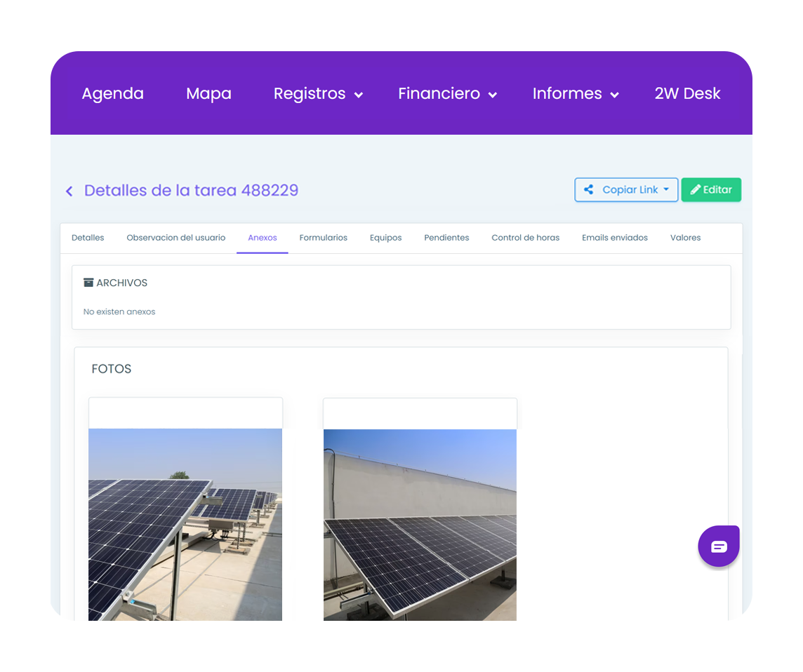Go to Mapa in the navigation bar

(x=208, y=94)
